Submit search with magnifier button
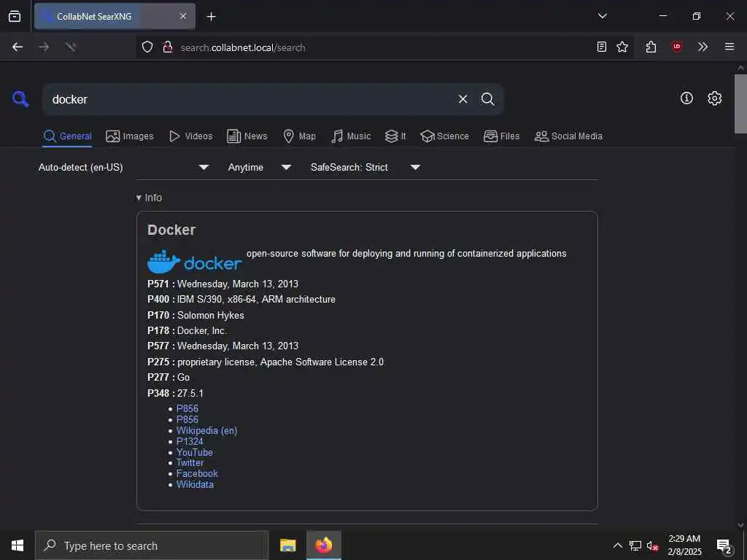 pos(487,99)
